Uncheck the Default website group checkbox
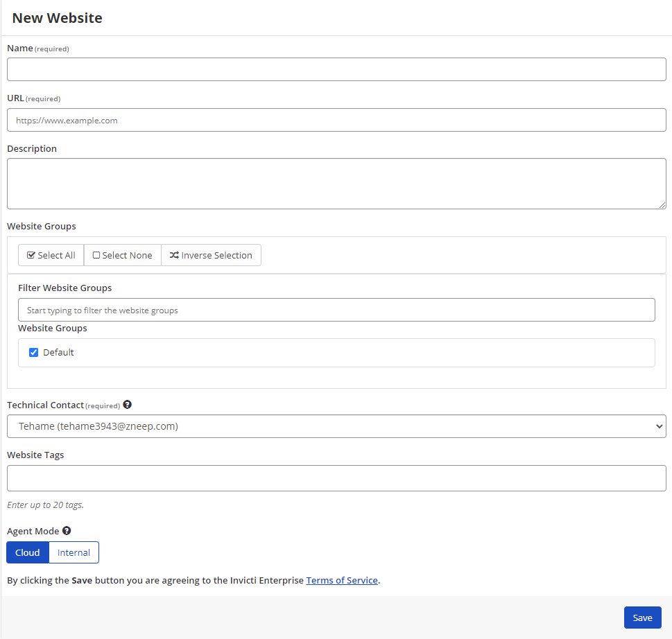The width and height of the screenshot is (672, 639). pos(33,353)
